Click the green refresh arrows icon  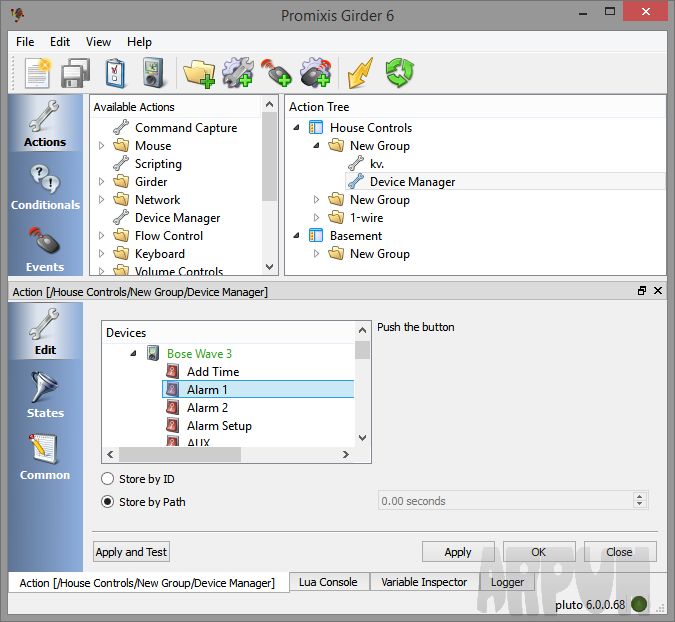click(399, 74)
